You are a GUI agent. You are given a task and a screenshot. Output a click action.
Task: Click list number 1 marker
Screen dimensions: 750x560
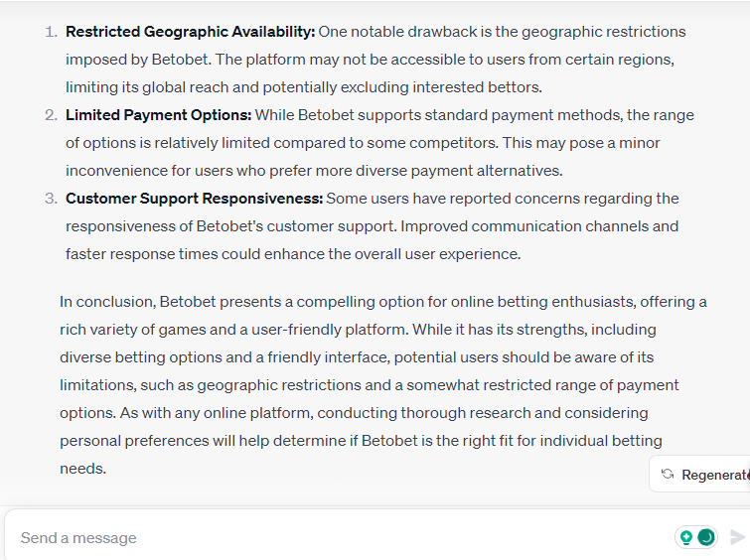(51, 32)
